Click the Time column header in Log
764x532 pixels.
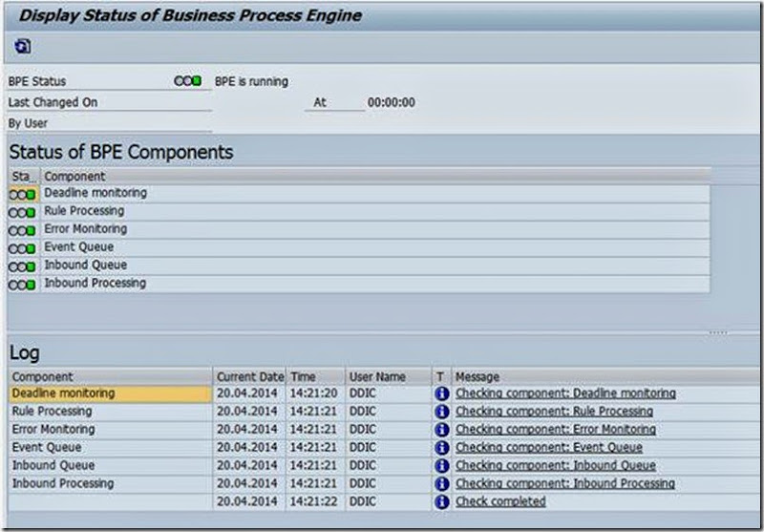pos(316,376)
